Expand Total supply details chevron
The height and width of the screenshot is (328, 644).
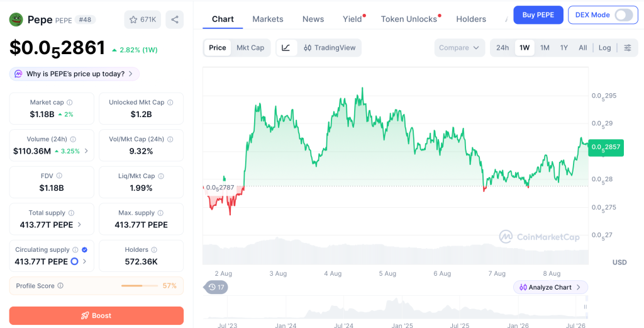(79, 225)
